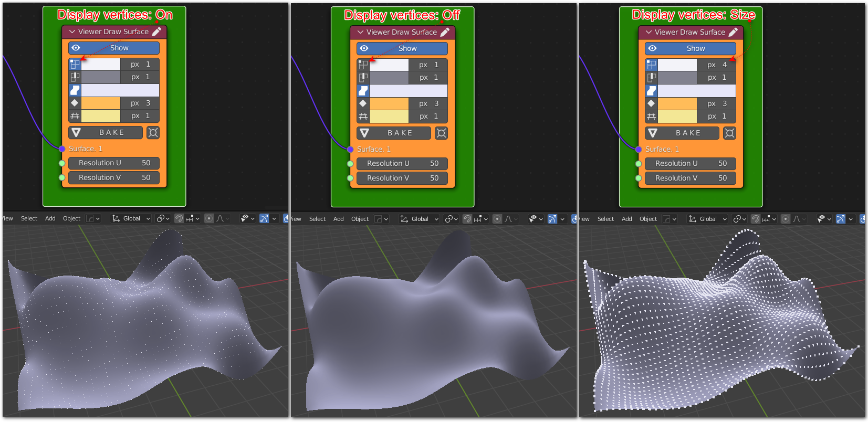Toggle edges display icon in 'Display vertices: Size' node
This screenshot has width=868, height=422.
652,77
